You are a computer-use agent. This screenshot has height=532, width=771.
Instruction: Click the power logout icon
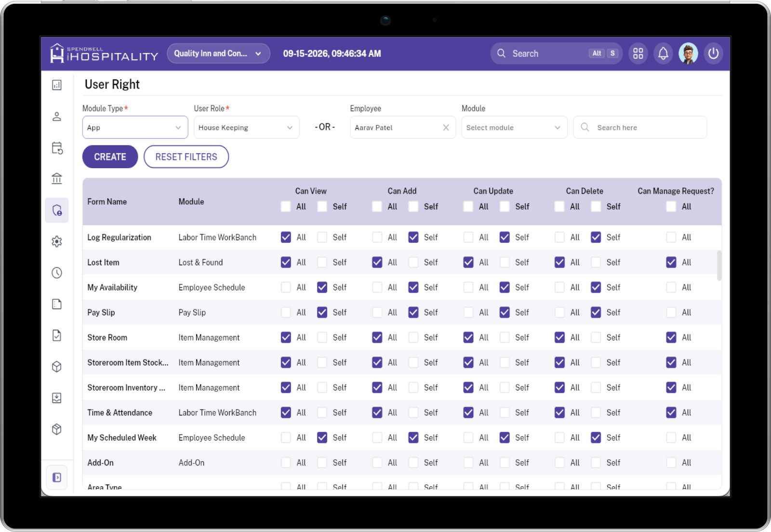[x=713, y=53]
